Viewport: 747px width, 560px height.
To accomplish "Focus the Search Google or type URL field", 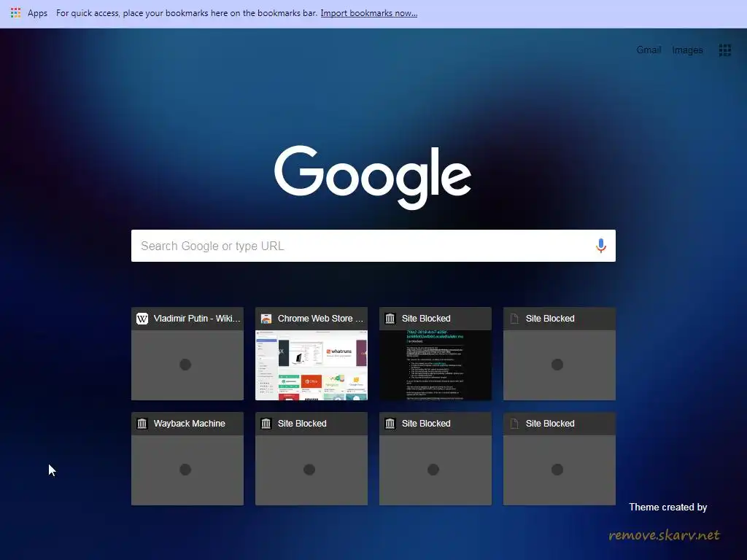I will tap(373, 246).
